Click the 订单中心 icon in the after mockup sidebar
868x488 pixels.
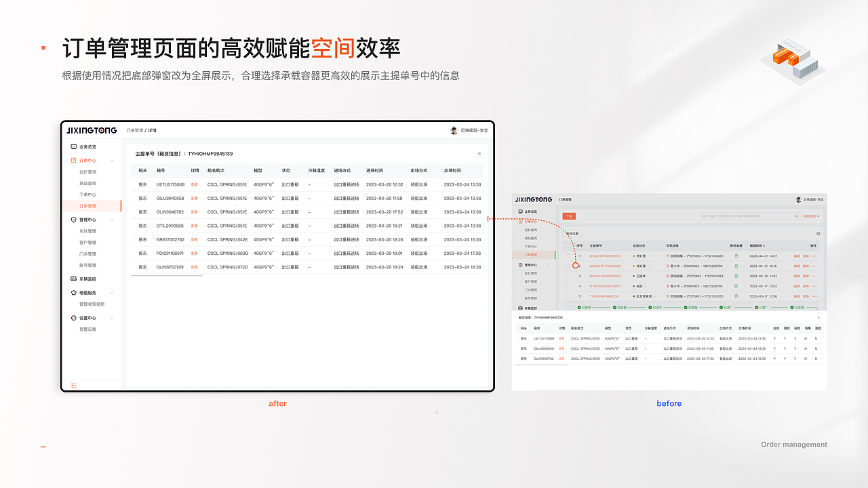[x=73, y=161]
